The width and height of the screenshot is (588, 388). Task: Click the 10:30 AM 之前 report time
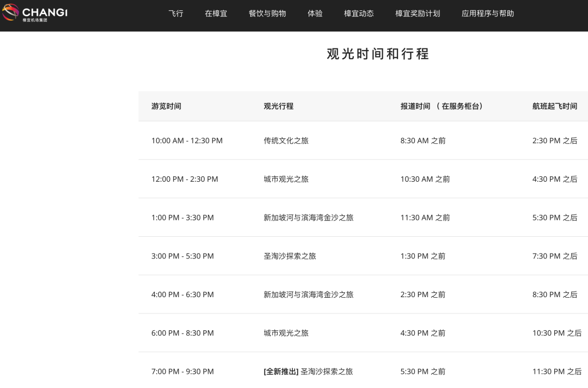point(425,179)
